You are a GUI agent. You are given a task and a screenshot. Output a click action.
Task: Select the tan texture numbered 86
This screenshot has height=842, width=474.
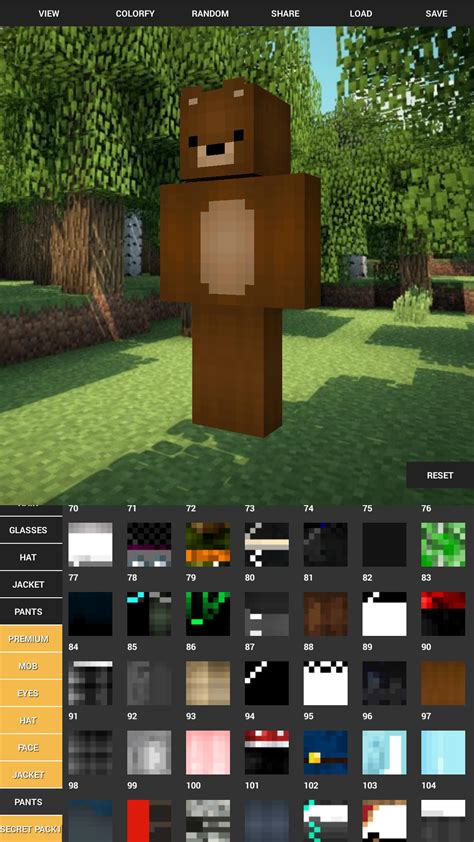(208, 683)
